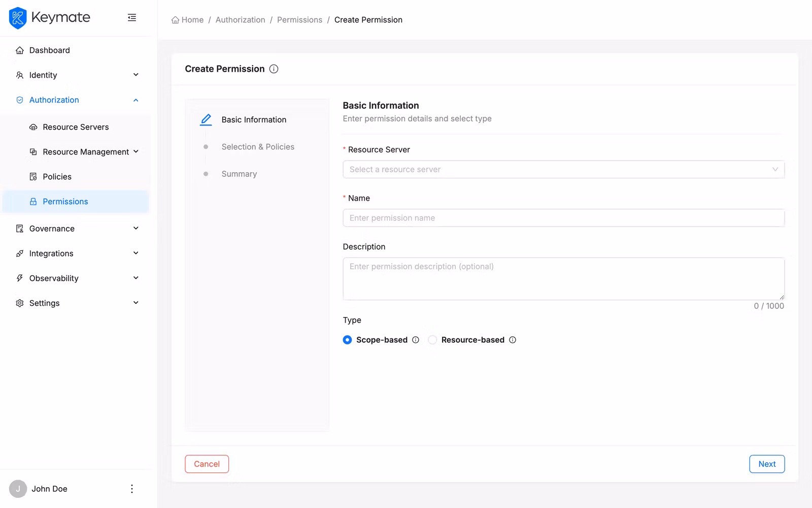Open John Doe's three-dot options menu
The height and width of the screenshot is (508, 812).
132,489
